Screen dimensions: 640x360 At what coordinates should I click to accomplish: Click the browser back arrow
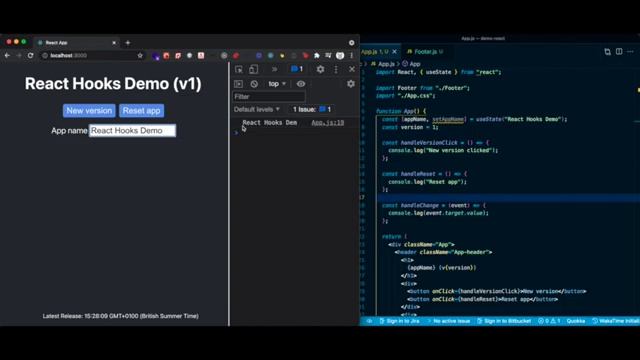7,56
